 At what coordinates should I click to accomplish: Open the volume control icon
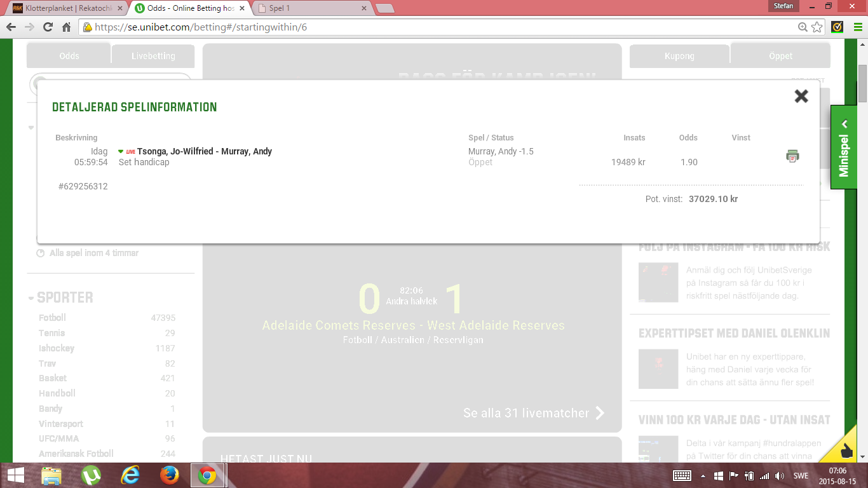(780, 475)
